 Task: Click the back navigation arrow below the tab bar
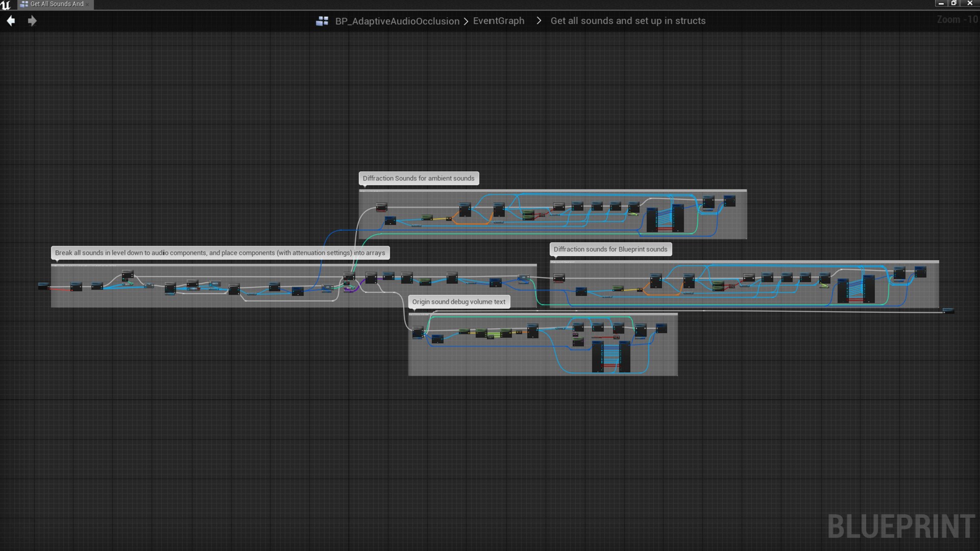(x=10, y=21)
